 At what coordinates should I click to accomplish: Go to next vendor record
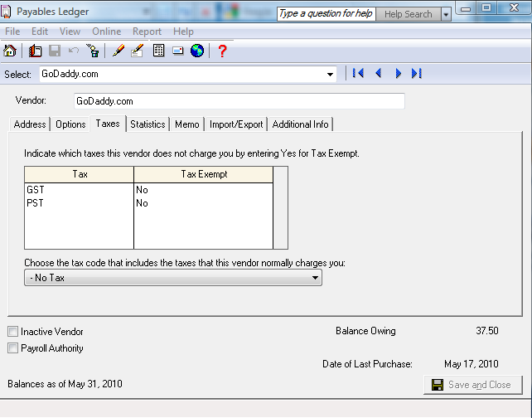point(398,73)
